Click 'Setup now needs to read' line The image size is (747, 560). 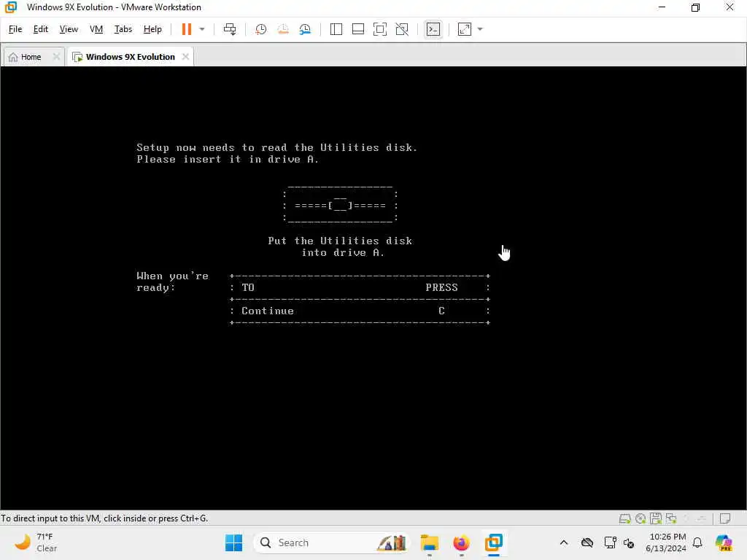click(276, 147)
